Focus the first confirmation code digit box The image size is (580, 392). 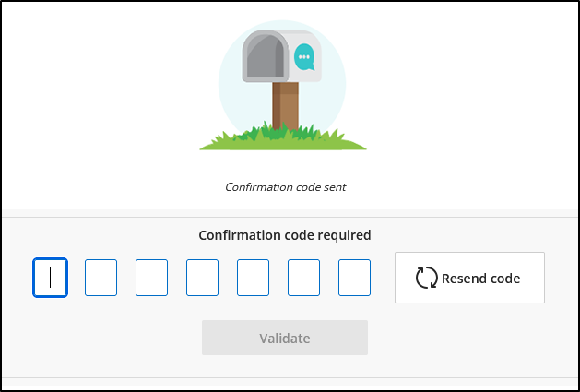coord(50,277)
